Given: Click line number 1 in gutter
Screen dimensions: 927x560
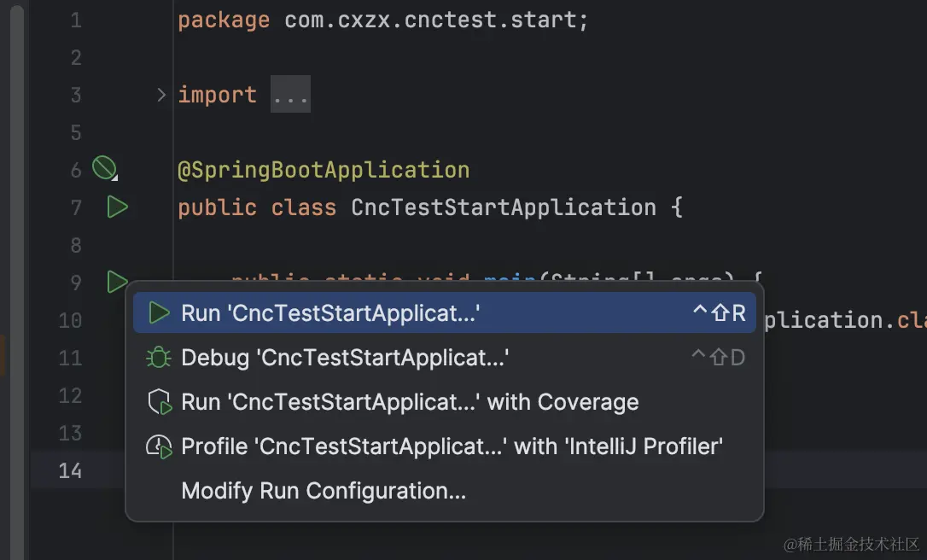Looking at the screenshot, I should pos(76,20).
